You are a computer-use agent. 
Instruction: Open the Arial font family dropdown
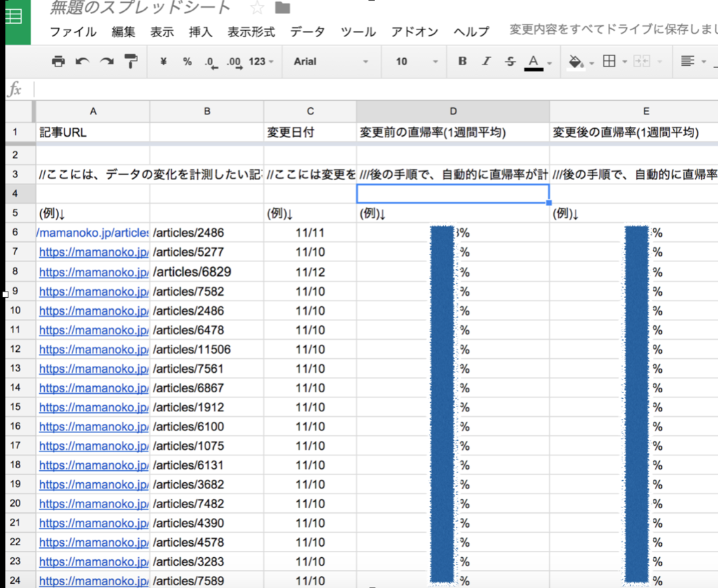click(330, 61)
